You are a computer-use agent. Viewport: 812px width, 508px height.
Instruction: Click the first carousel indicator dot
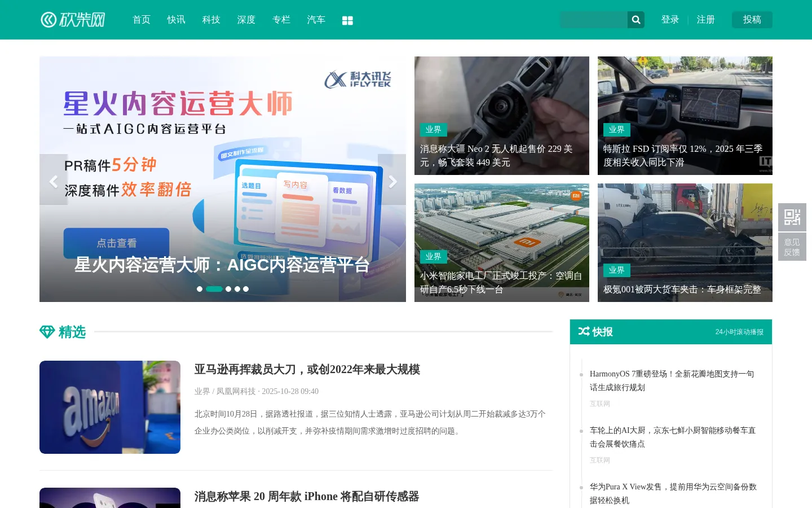click(200, 289)
